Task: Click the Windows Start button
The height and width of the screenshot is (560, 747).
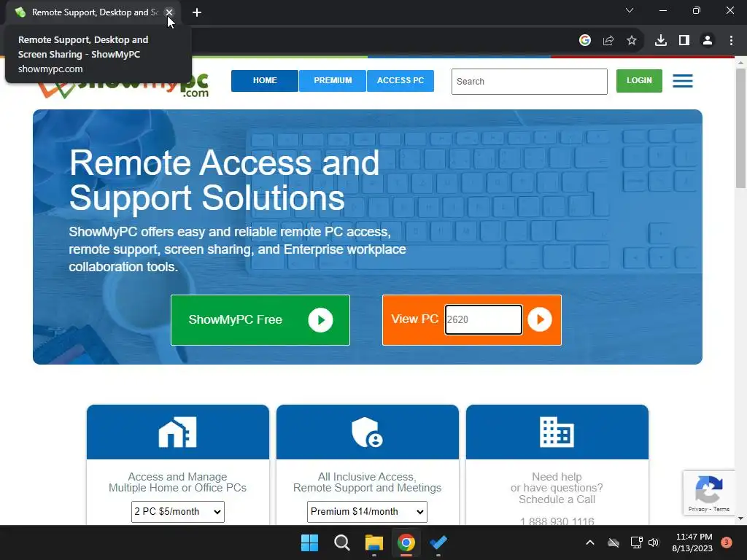Action: [309, 542]
